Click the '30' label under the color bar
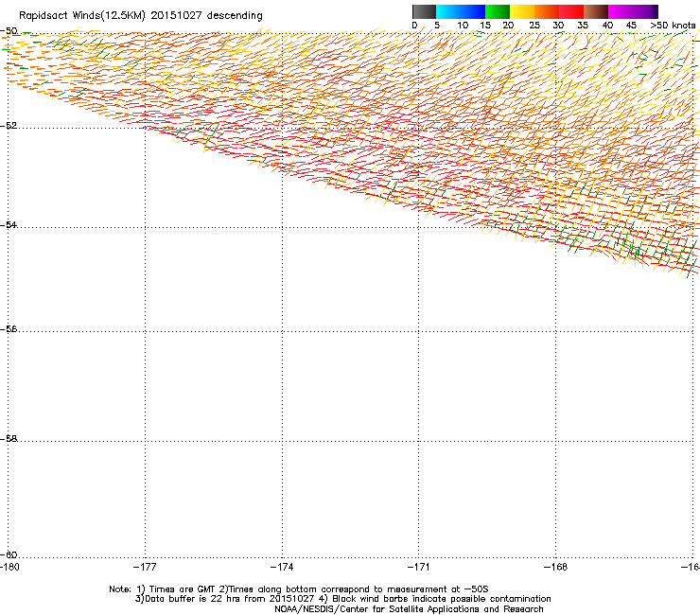The width and height of the screenshot is (700, 615). pyautogui.click(x=558, y=26)
